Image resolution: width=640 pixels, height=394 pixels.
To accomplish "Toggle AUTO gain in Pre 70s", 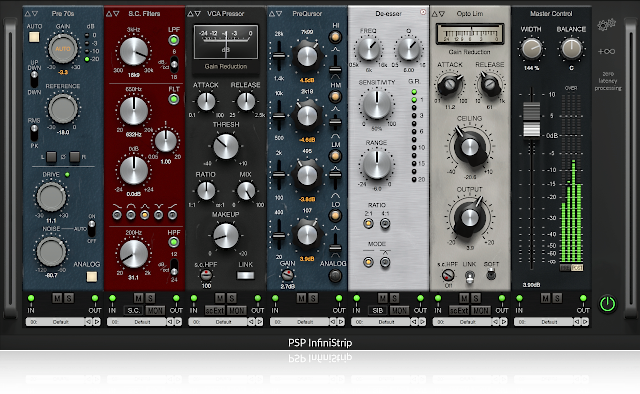I will (34, 37).
